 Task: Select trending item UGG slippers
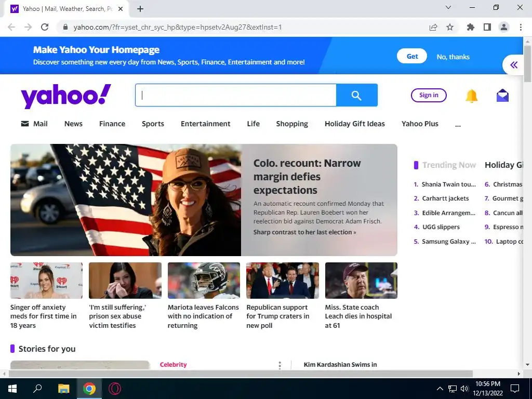click(441, 227)
